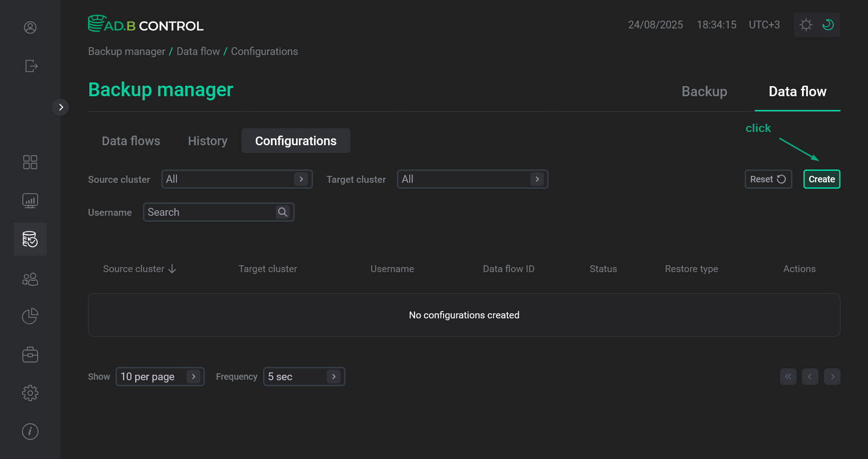Click the Create button
The image size is (868, 459).
[821, 179]
